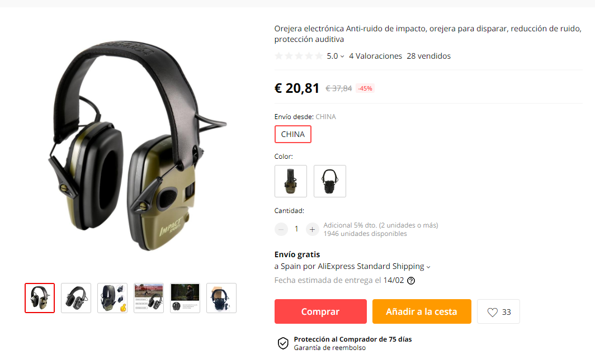Image resolution: width=595 pixels, height=364 pixels.
Task: Choose the black earmuff color option
Action: pyautogui.click(x=330, y=181)
